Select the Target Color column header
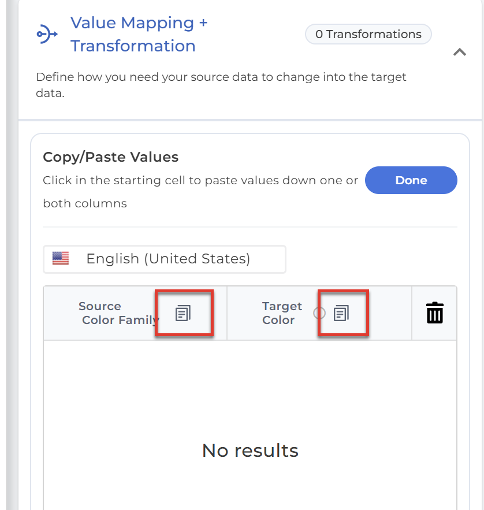 pos(319,313)
